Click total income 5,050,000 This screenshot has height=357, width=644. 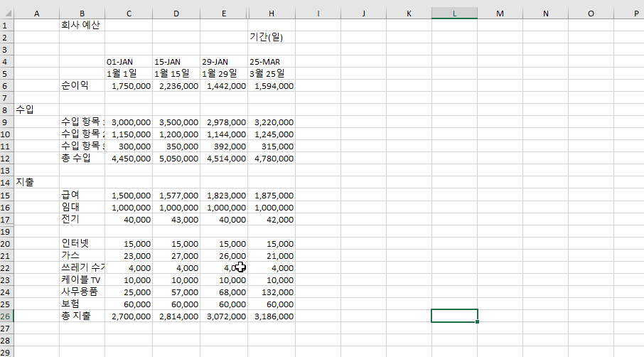[176, 159]
